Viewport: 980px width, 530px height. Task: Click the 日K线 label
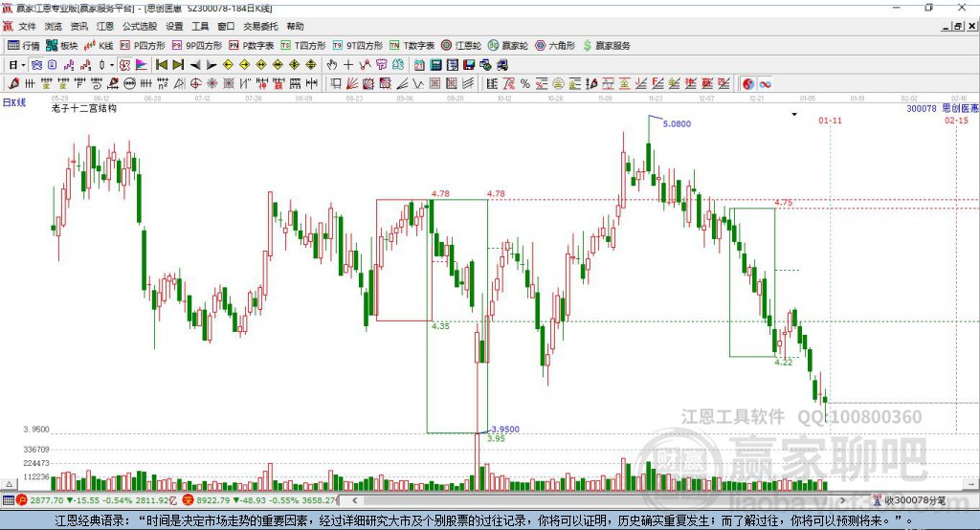pos(14,102)
